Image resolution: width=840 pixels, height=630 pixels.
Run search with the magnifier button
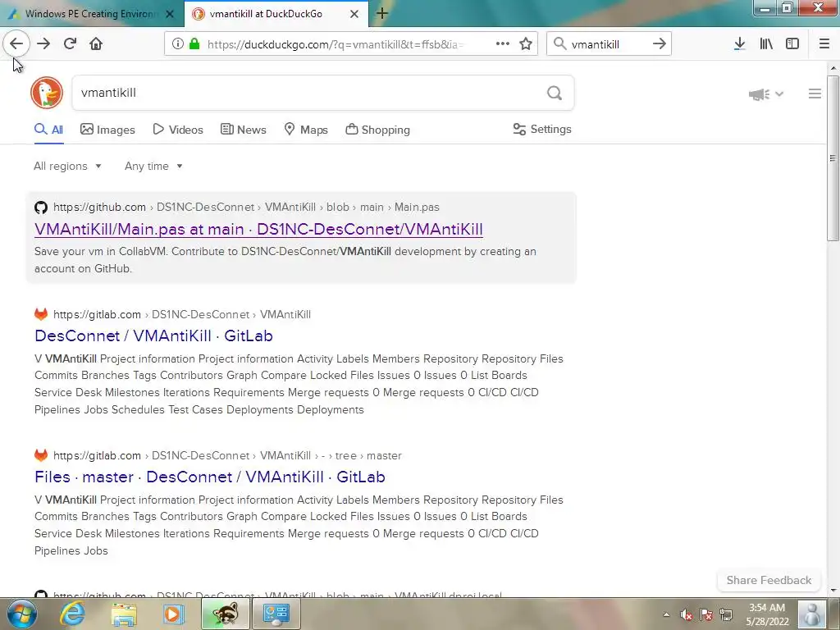(555, 94)
